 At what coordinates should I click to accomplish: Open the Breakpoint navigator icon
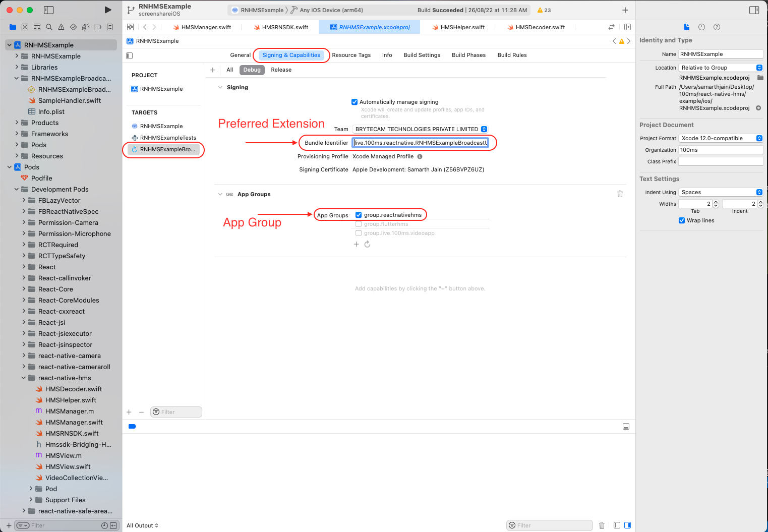tap(97, 27)
